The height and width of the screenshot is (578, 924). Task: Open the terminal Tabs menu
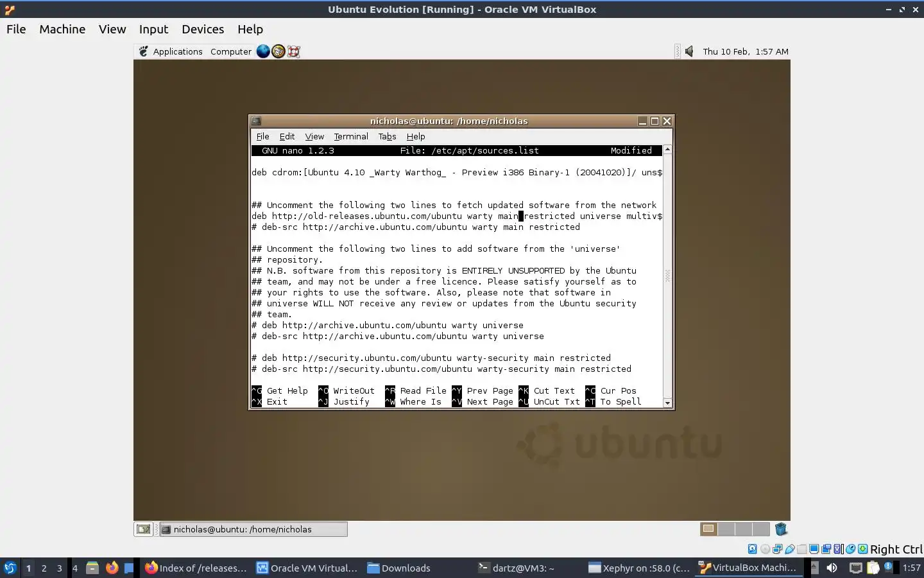coord(387,136)
